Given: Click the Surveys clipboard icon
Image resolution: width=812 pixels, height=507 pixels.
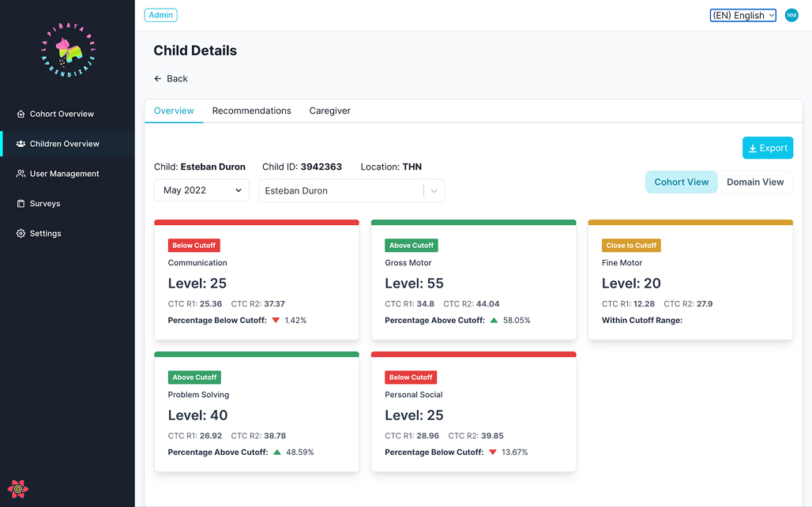Looking at the screenshot, I should tap(21, 204).
